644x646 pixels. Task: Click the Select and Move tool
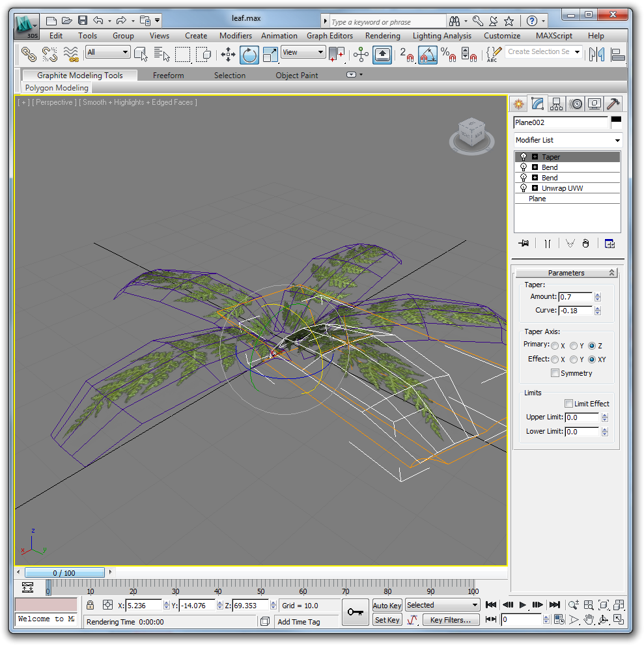(228, 55)
